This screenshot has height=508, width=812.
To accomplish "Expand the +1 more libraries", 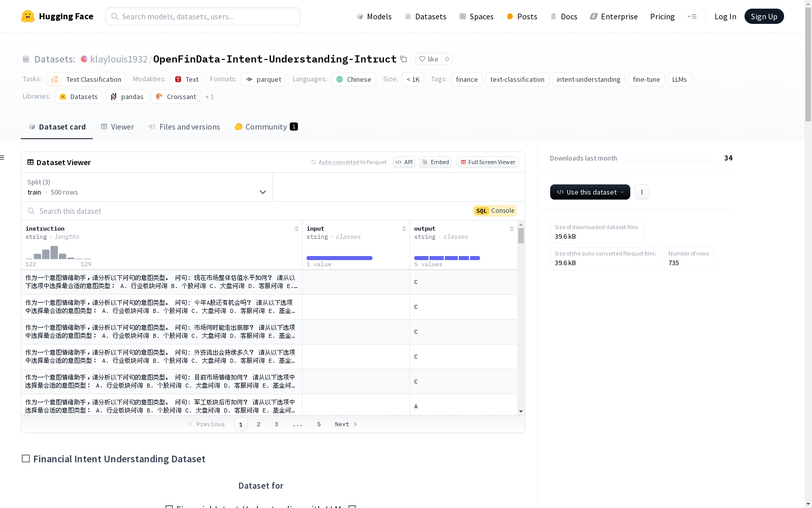I will click(x=210, y=97).
